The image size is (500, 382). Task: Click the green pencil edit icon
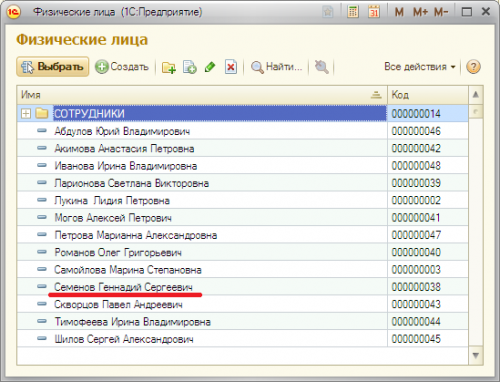pyautogui.click(x=210, y=67)
